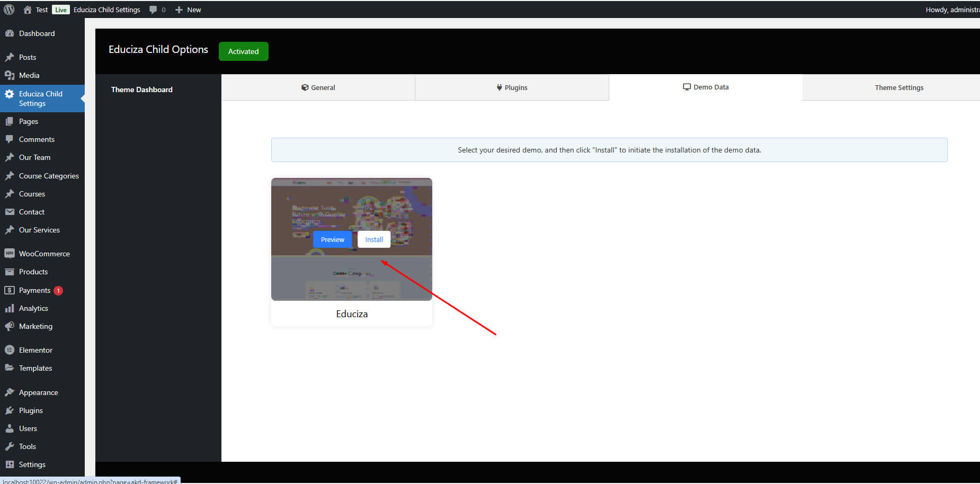Click the Educiza Child Settings gear icon
Image resolution: width=980 pixels, height=484 pixels.
(x=10, y=94)
